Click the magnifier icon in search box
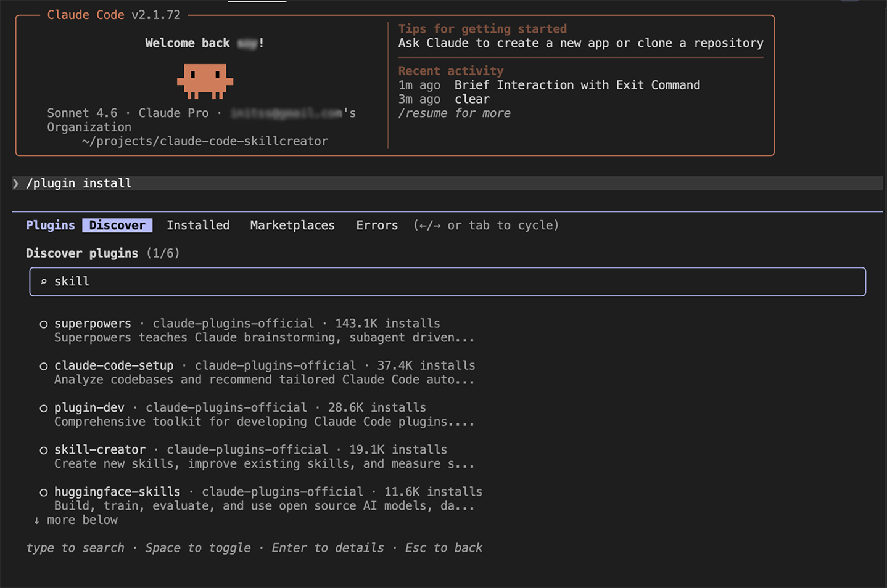The height and width of the screenshot is (588, 887). coord(44,282)
